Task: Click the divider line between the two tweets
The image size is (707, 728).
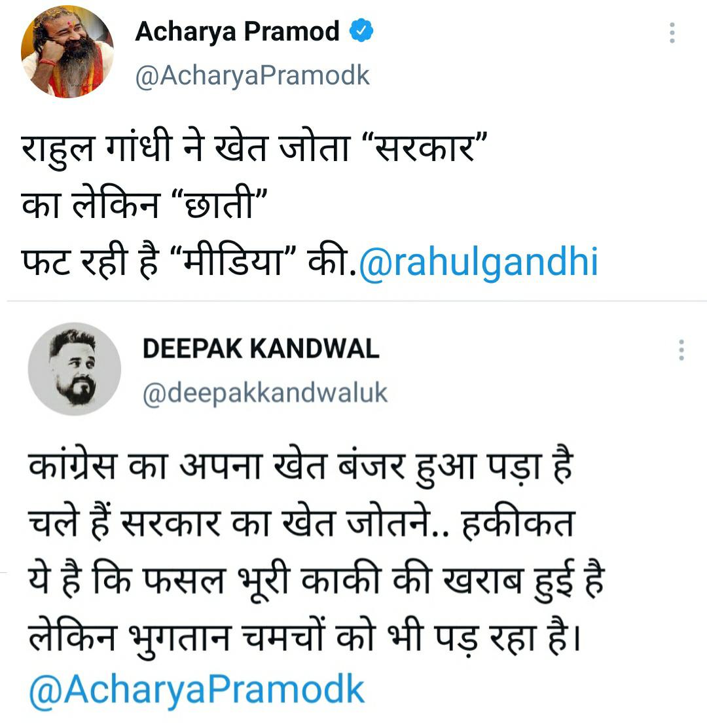Action: (x=353, y=302)
